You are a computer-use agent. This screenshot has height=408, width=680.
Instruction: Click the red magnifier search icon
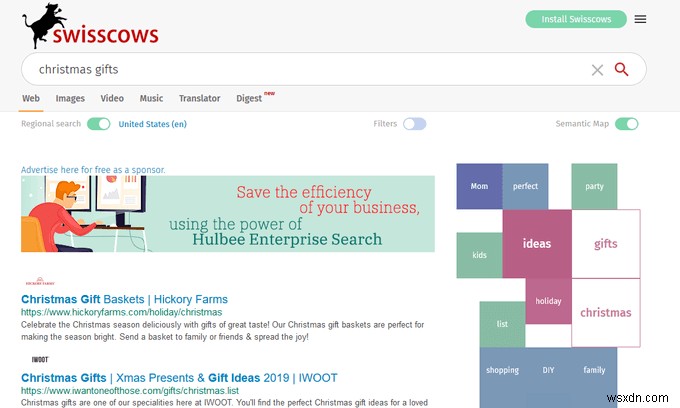[x=621, y=69]
